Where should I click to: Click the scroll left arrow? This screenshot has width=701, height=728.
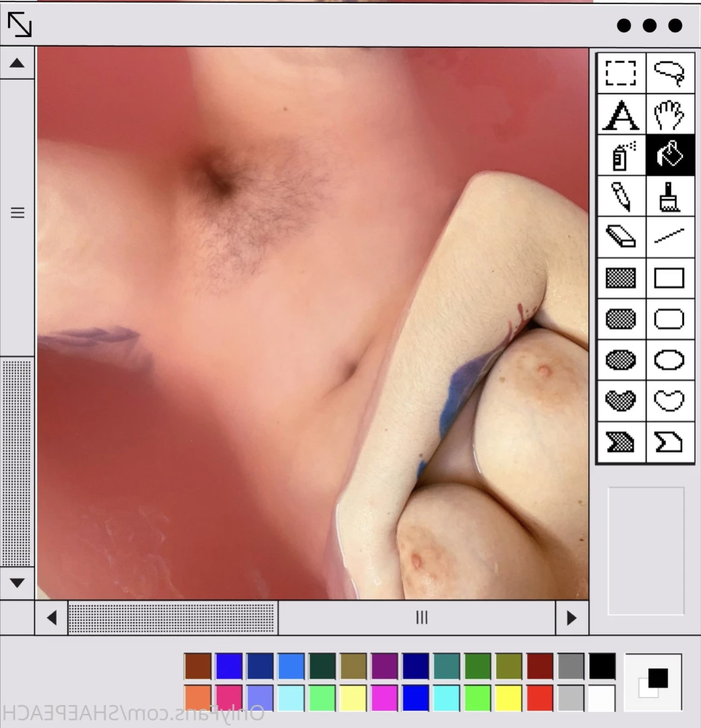(51, 618)
